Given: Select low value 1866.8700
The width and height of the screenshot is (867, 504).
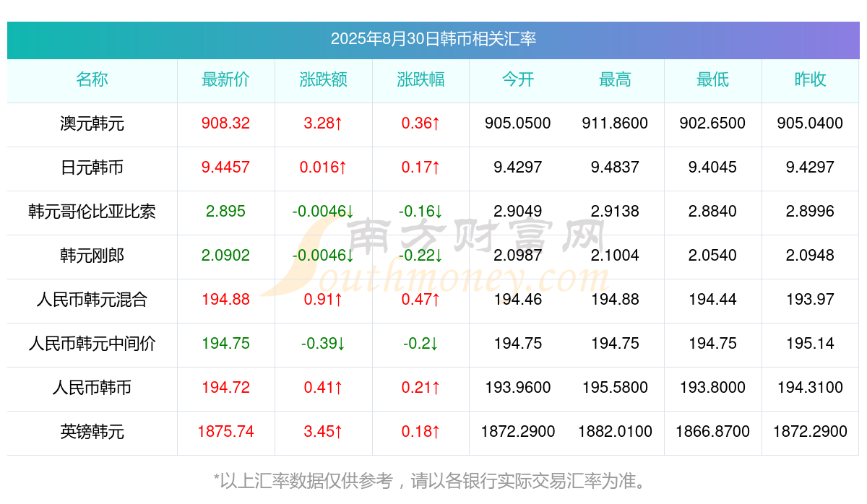Looking at the screenshot, I should tap(713, 432).
